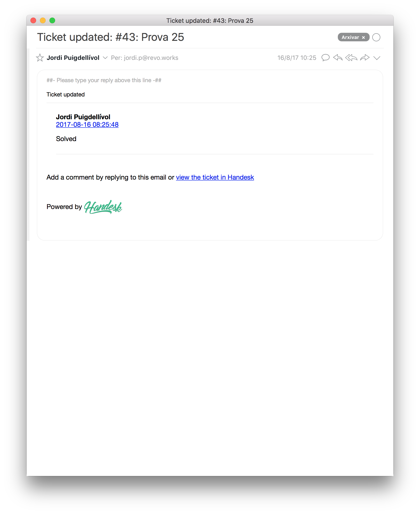
Task: Toggle the circular unread marker beside Arxivar
Action: tap(377, 37)
